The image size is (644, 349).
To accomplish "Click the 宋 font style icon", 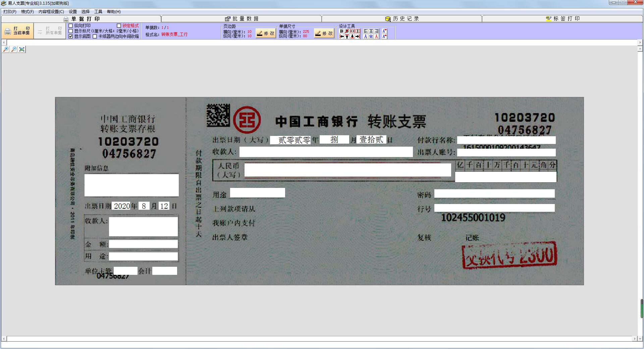I will 371,37.
